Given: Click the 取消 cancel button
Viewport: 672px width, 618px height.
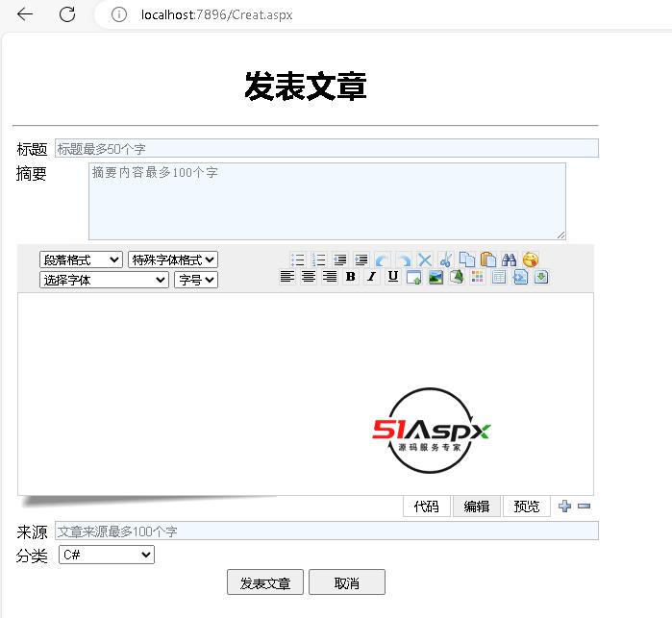Looking at the screenshot, I should pyautogui.click(x=347, y=582).
